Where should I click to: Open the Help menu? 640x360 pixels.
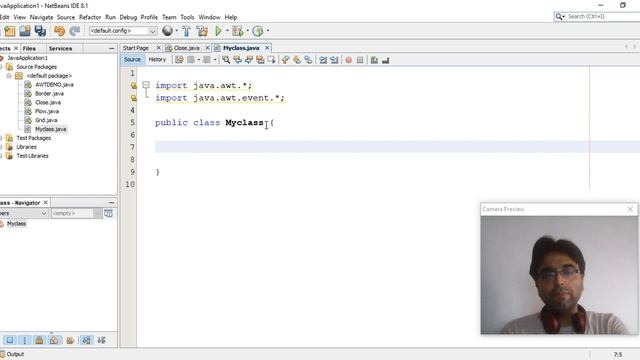tap(231, 17)
